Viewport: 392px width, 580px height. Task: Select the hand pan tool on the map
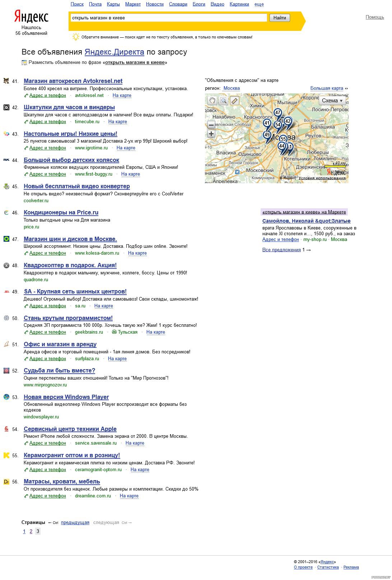[212, 101]
